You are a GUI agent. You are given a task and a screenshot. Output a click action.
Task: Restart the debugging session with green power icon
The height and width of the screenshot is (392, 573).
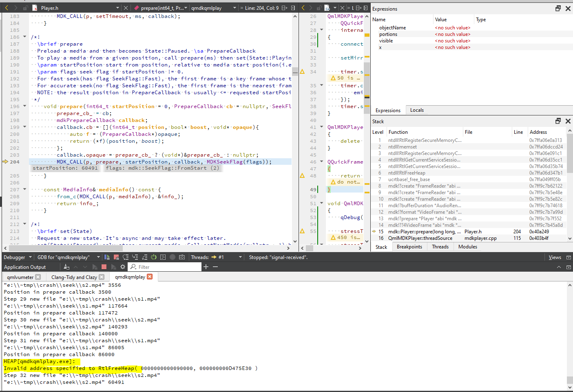pyautogui.click(x=154, y=257)
